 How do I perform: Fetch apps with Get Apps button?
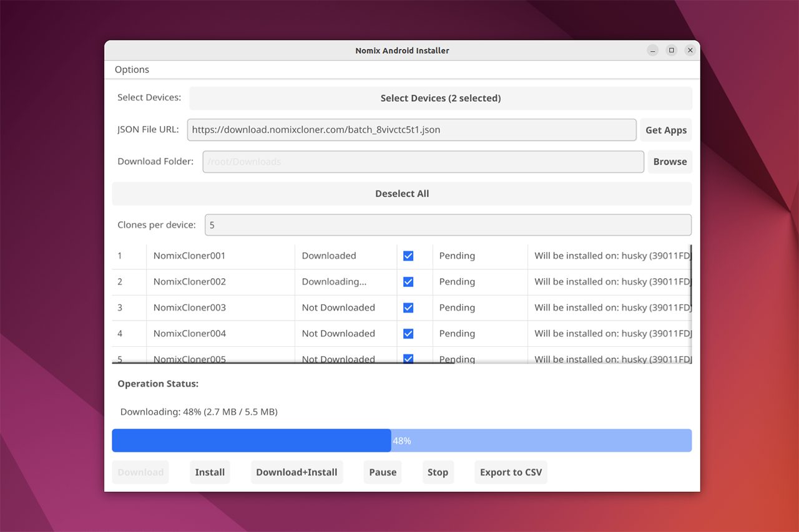pos(666,130)
